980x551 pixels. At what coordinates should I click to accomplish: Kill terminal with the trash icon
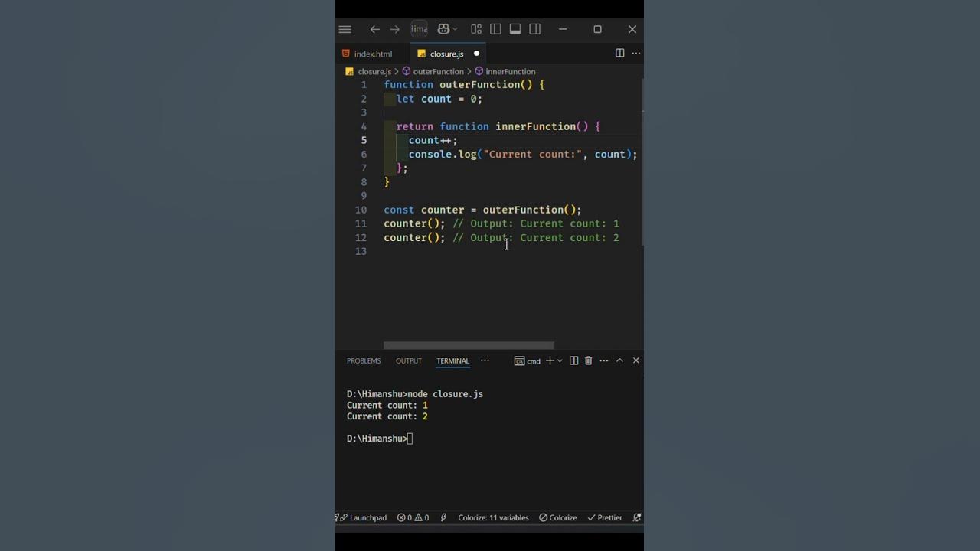(x=588, y=360)
